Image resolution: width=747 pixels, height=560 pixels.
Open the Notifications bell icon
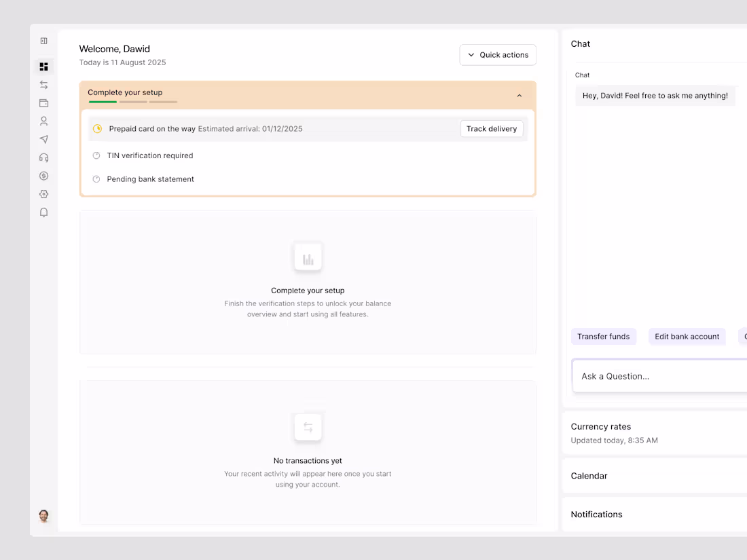pos(43,212)
